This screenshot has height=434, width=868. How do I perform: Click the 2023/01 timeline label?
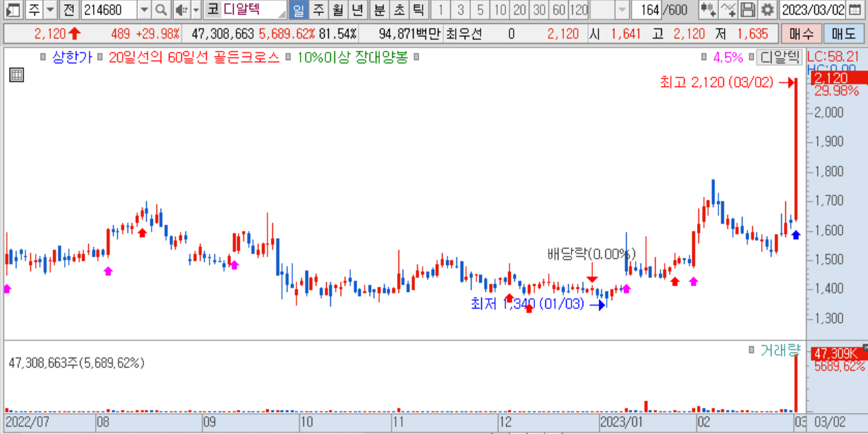tap(622, 421)
